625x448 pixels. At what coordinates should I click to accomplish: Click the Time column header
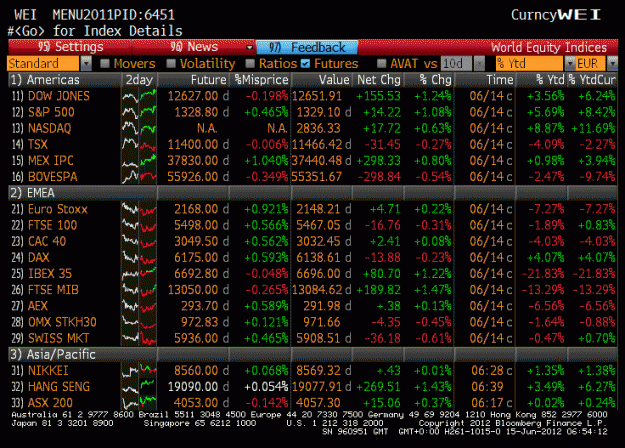pos(485,80)
